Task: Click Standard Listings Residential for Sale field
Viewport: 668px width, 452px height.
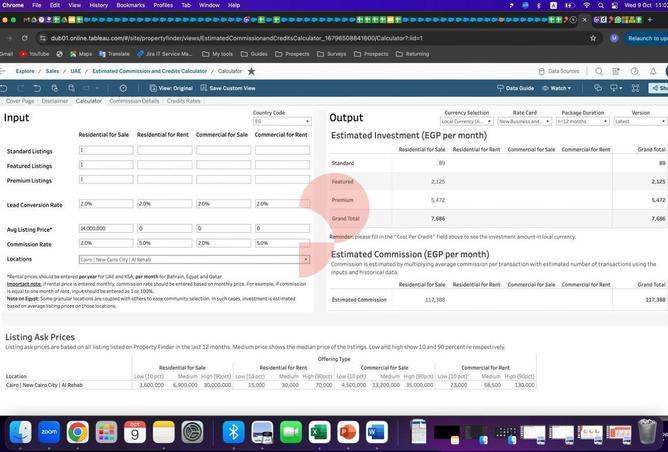Action: click(x=106, y=150)
